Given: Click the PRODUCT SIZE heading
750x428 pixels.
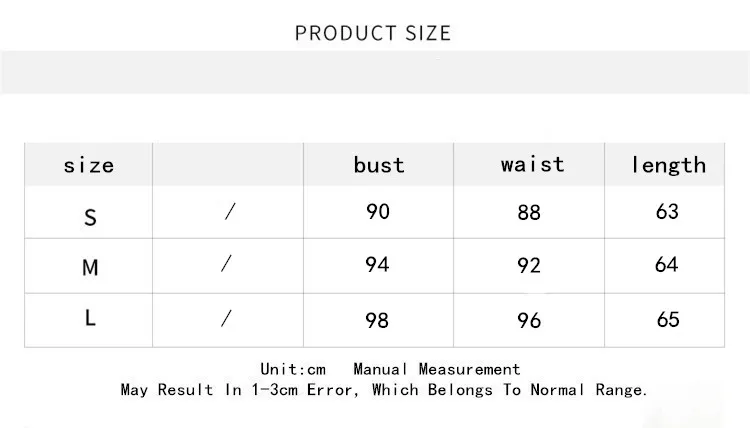Looking at the screenshot, I should point(373,33).
